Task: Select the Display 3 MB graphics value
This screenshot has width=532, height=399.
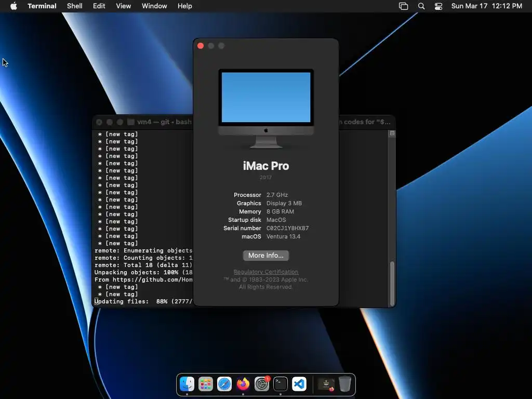Action: point(284,203)
